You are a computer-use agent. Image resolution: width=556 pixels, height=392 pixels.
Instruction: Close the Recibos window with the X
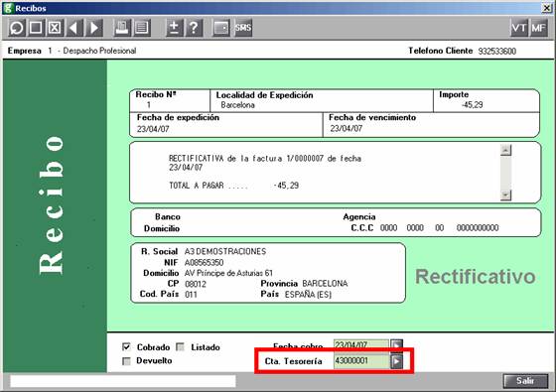(x=547, y=8)
